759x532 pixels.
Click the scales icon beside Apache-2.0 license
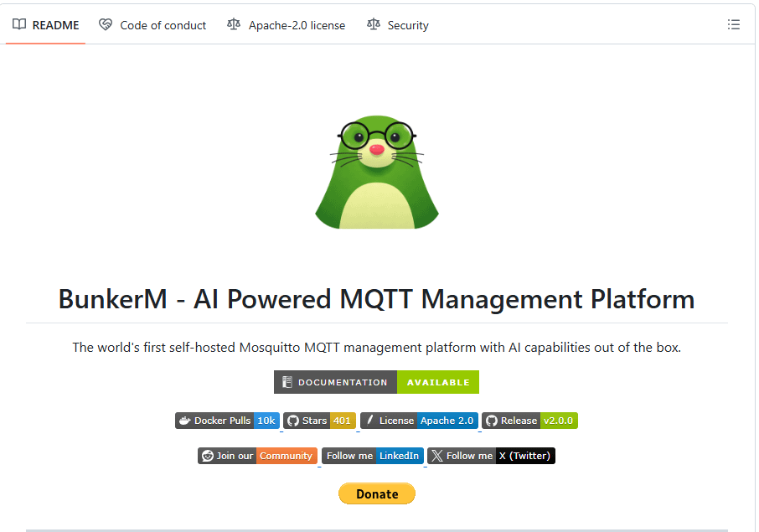click(x=234, y=24)
